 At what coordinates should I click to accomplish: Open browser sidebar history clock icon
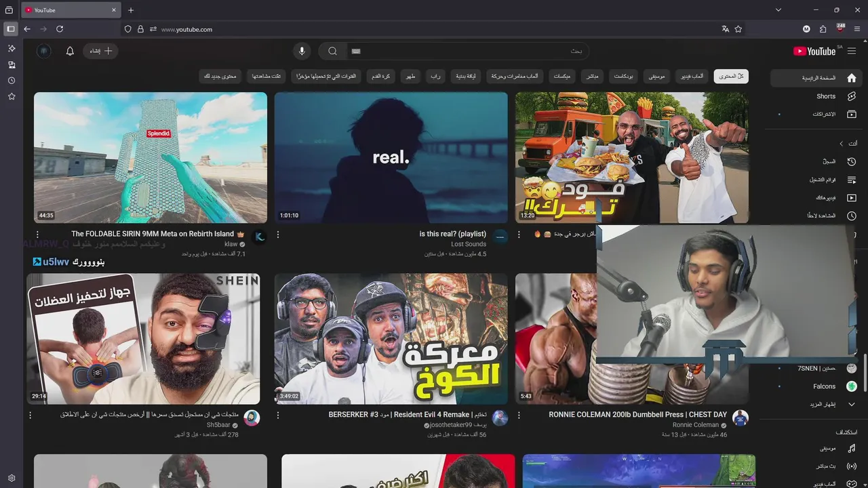[x=12, y=81]
